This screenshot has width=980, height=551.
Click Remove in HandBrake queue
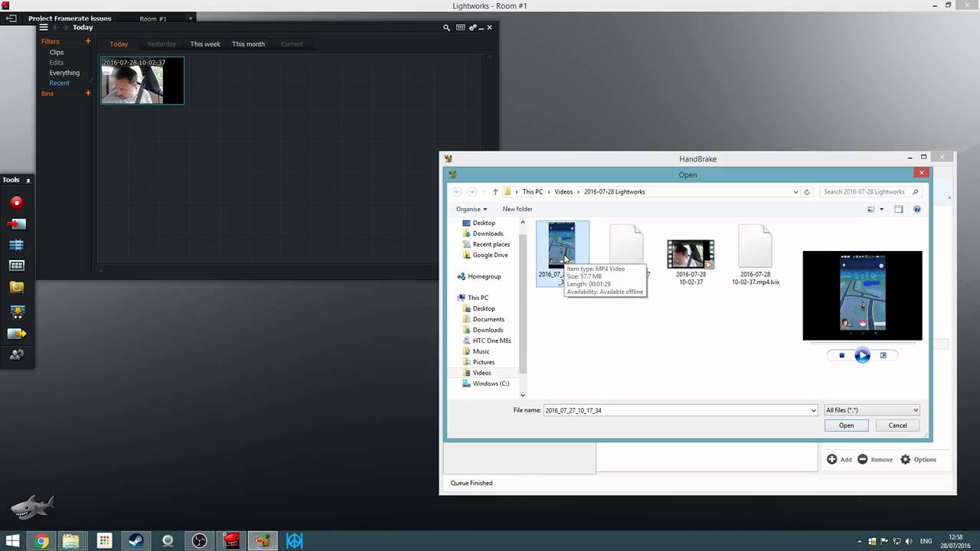875,459
